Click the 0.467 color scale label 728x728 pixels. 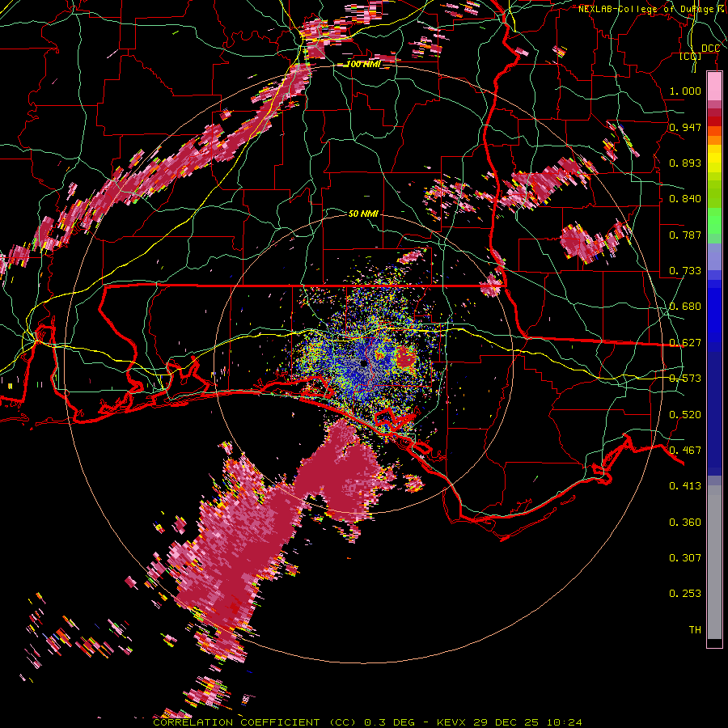(x=685, y=451)
